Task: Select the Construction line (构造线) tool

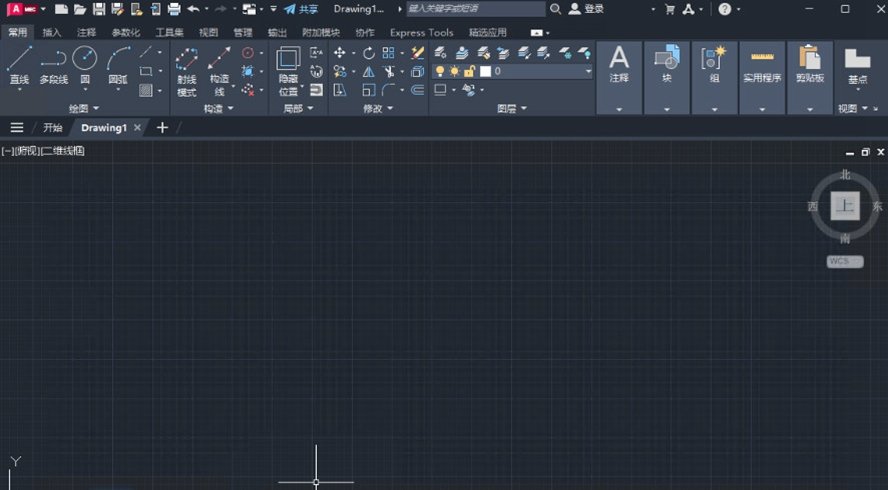Action: click(x=219, y=71)
